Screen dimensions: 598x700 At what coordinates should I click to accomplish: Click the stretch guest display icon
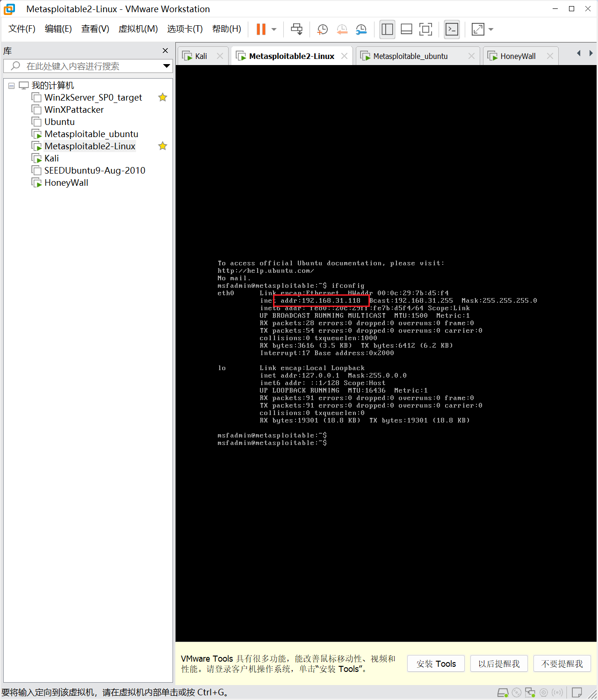tap(478, 29)
